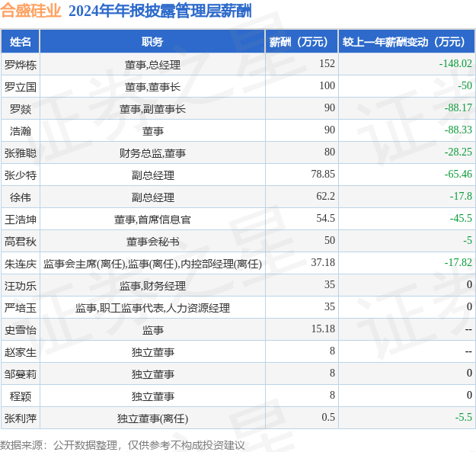Screen dimensions: 476x452
Task: Select the 姓名 column header
Action: 21,42
